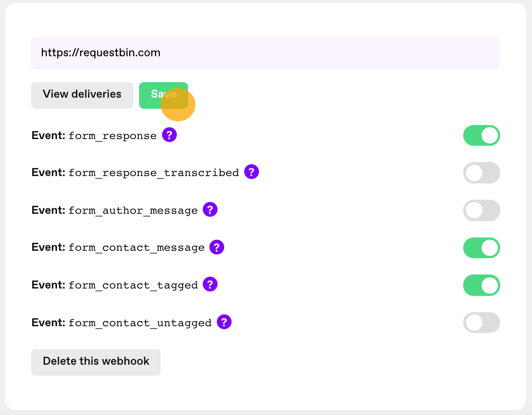Select the form_response_transcribed event label
The height and width of the screenshot is (415, 532).
coord(135,173)
